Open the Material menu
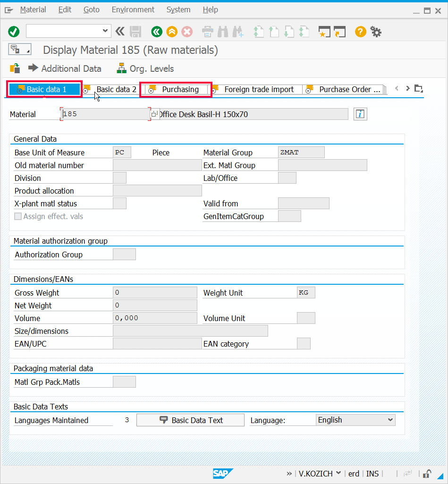The height and width of the screenshot is (484, 448). [33, 10]
